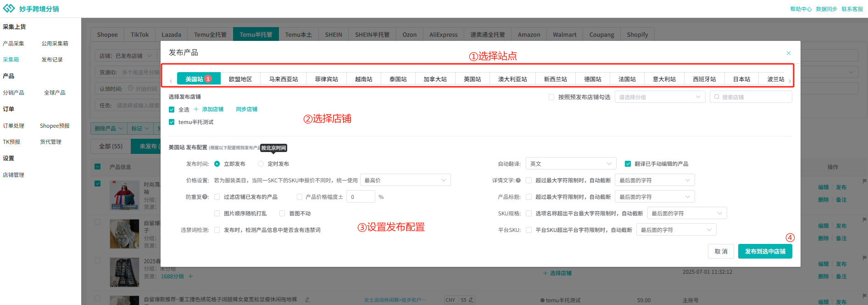
Task: Open SKU规格 最后面的字符 dropdown
Action: click(x=687, y=213)
